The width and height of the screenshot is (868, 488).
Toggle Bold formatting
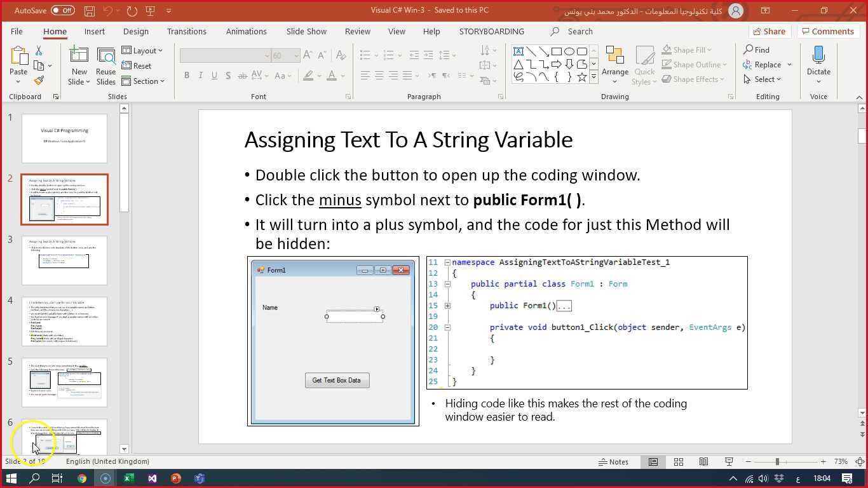pos(187,76)
